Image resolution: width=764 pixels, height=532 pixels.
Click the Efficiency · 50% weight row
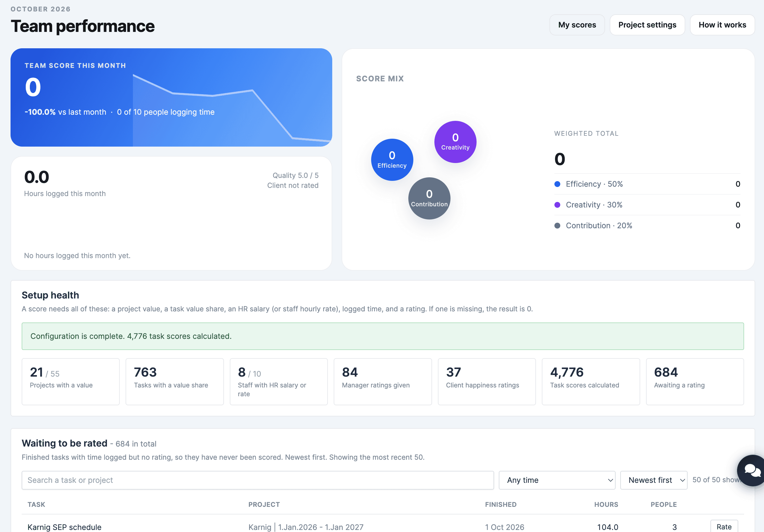[x=647, y=184]
